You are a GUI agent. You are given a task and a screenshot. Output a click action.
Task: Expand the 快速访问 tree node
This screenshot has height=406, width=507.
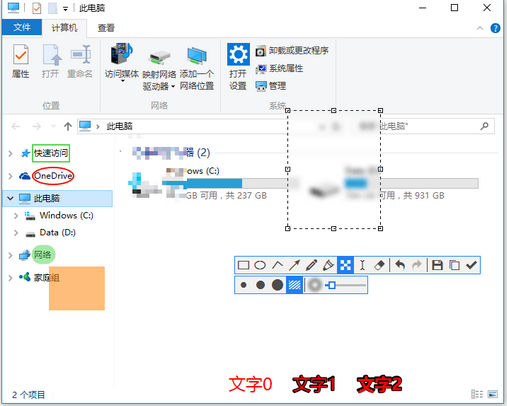10,153
